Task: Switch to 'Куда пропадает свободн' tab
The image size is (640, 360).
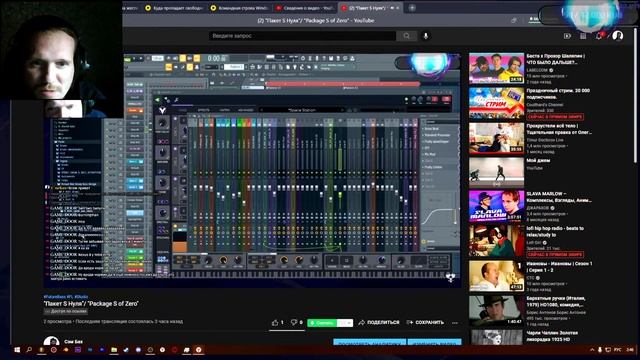Action: click(174, 8)
